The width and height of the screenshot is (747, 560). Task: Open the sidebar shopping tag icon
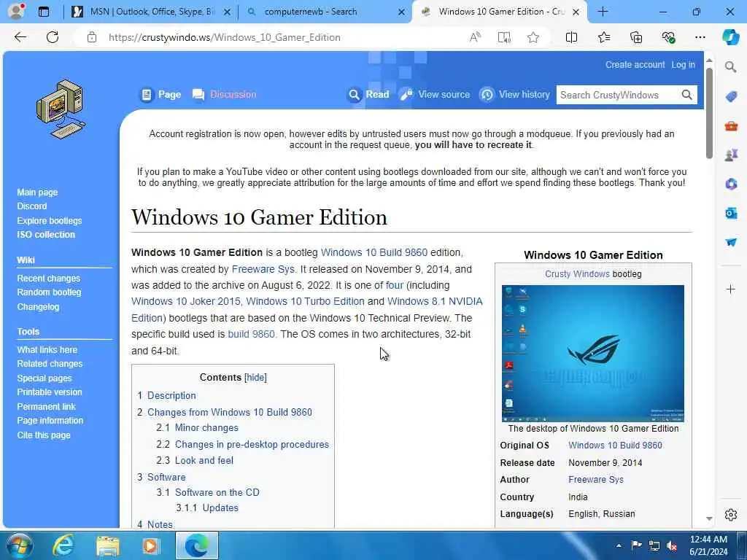point(731,97)
